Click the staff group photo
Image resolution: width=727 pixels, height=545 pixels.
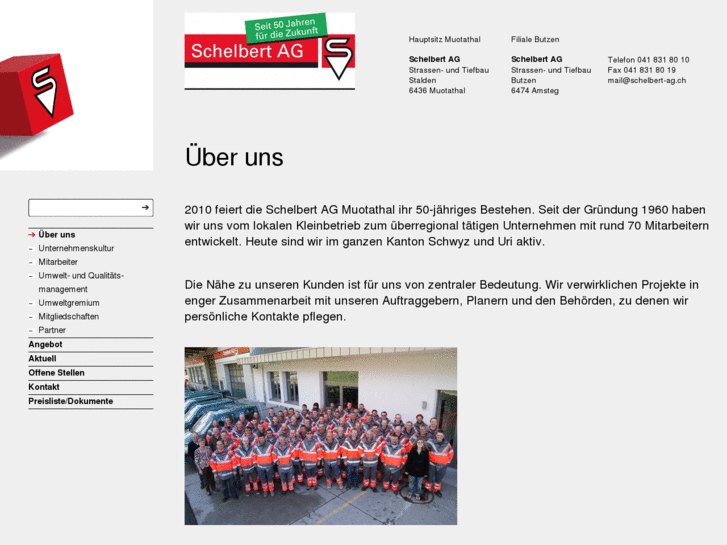pos(321,436)
